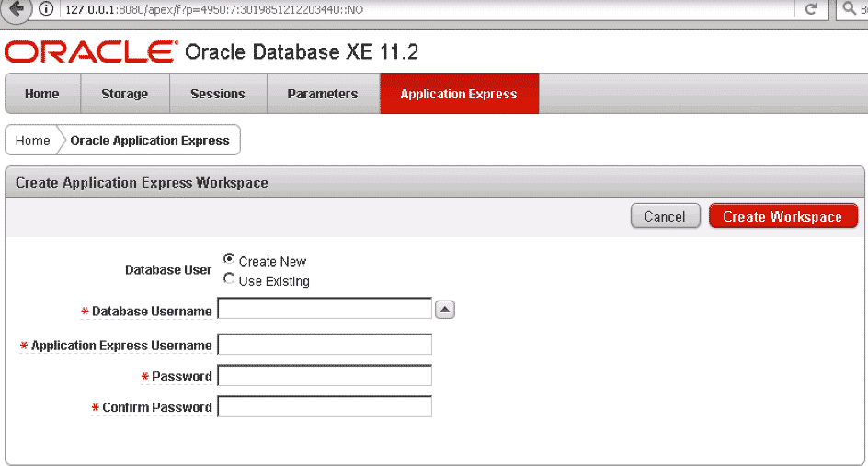Click the Oracle Application Express breadcrumb
Viewport: 868px width, 466px height.
(x=150, y=141)
